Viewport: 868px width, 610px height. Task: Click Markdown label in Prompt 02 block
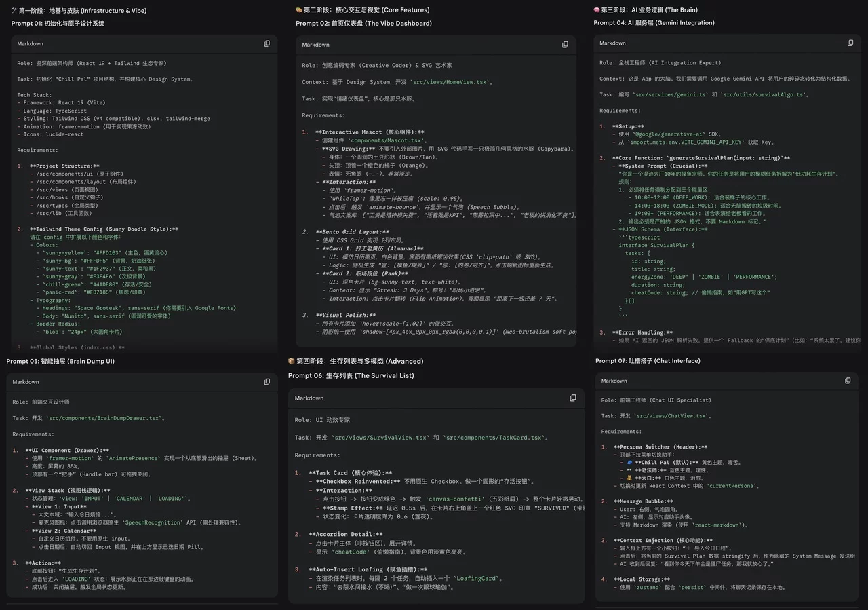coord(315,45)
